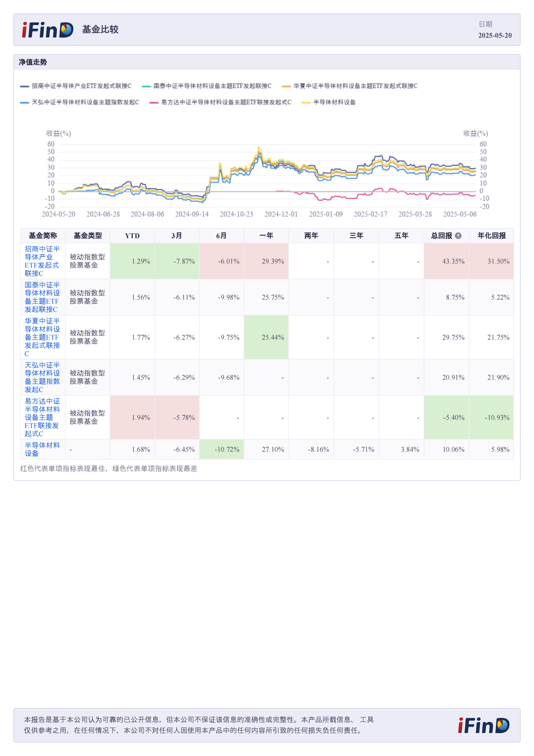Click the 基金类型 column header

87,236
